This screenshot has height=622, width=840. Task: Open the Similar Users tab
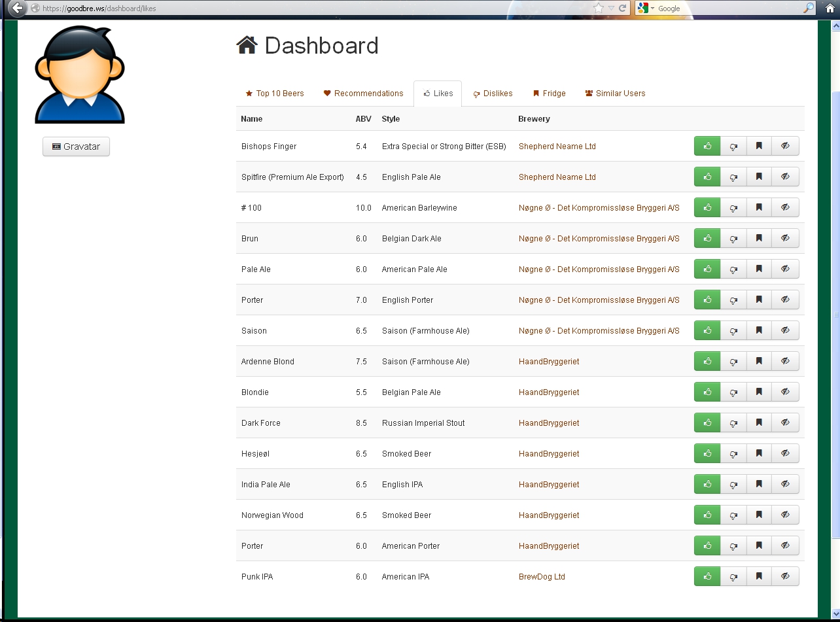pos(616,94)
